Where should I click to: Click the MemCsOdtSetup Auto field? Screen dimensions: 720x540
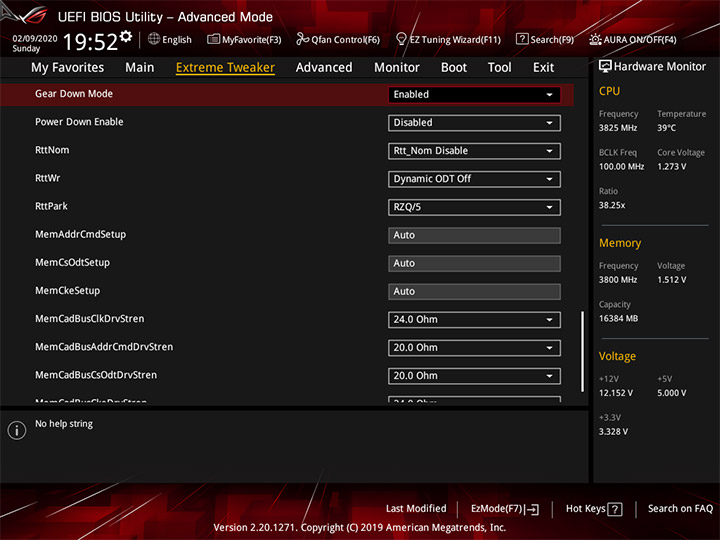474,264
